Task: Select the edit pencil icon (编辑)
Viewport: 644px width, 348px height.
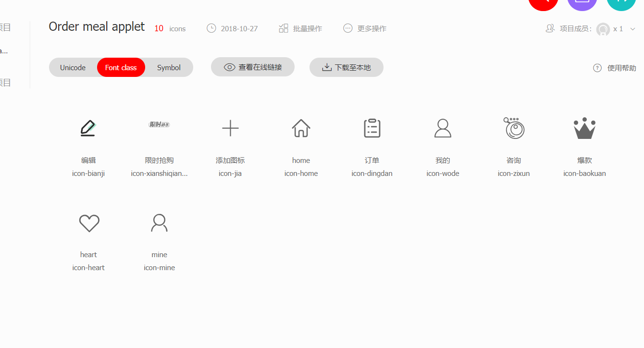Action: point(88,128)
